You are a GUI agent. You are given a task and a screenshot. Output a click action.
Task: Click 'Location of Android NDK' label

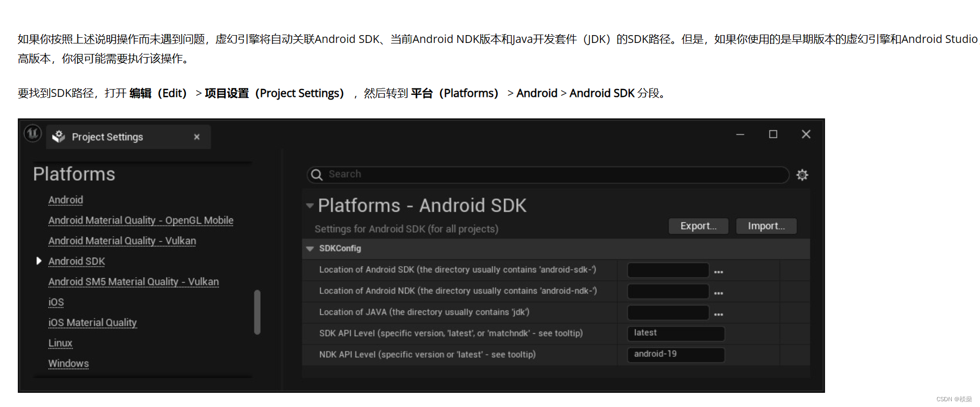[x=458, y=291]
